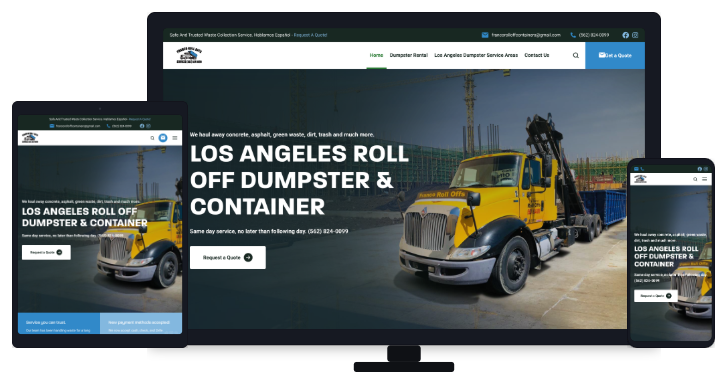Click the phone icon on tablet top bar

108,126
